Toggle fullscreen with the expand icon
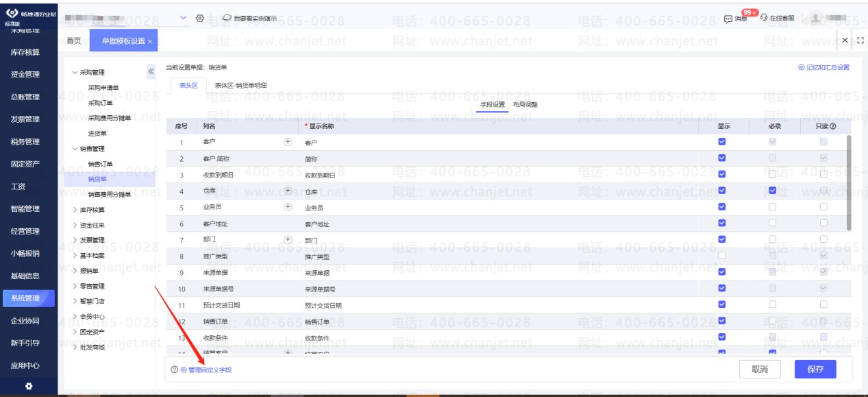This screenshot has height=397, width=868. (860, 40)
